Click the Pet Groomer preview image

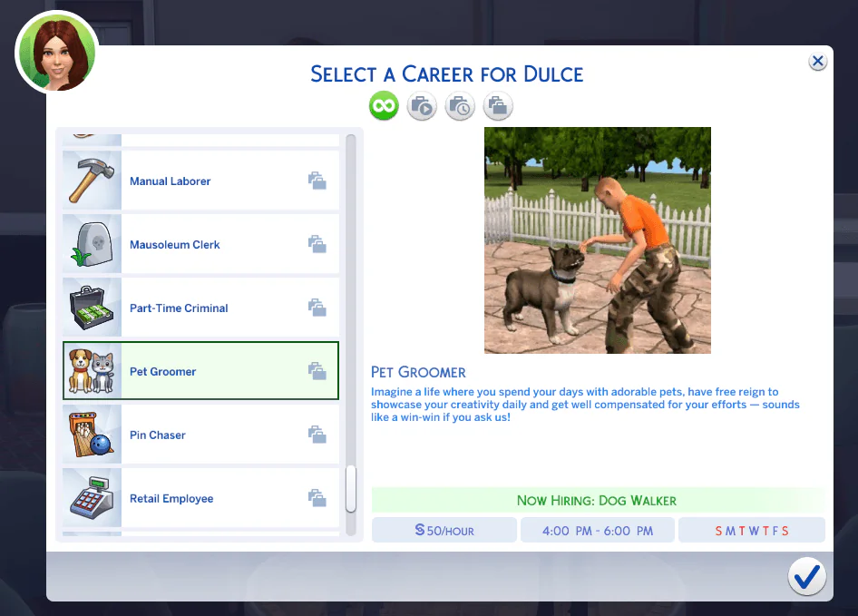point(598,240)
